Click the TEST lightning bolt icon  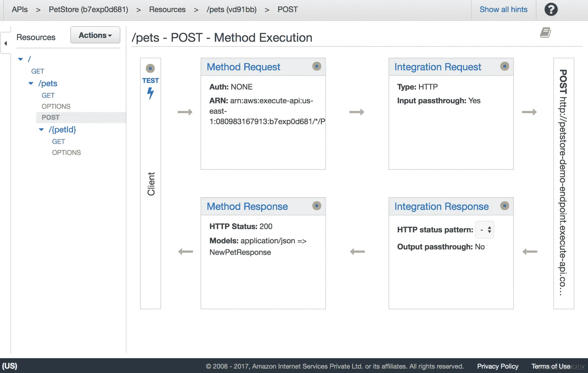click(150, 93)
